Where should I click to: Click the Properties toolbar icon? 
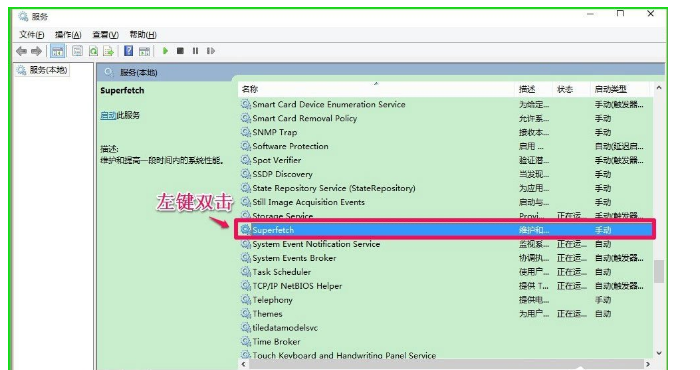pyautogui.click(x=77, y=51)
